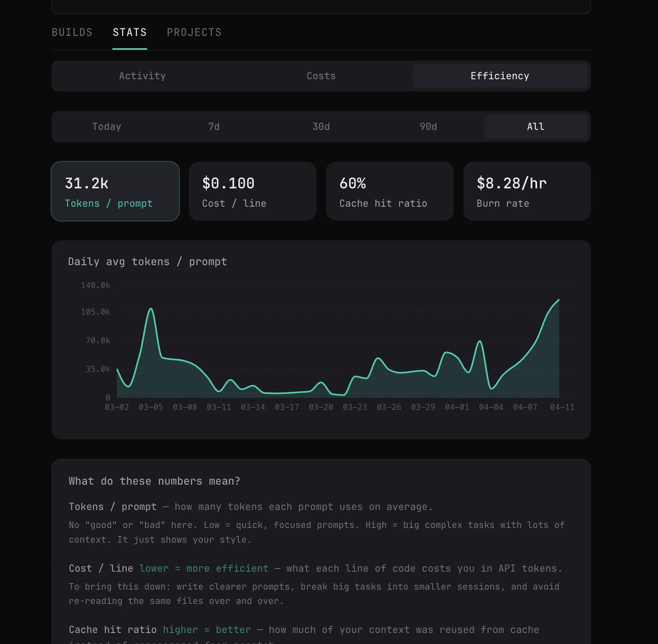
Task: Pick the 90d time range
Action: click(428, 127)
